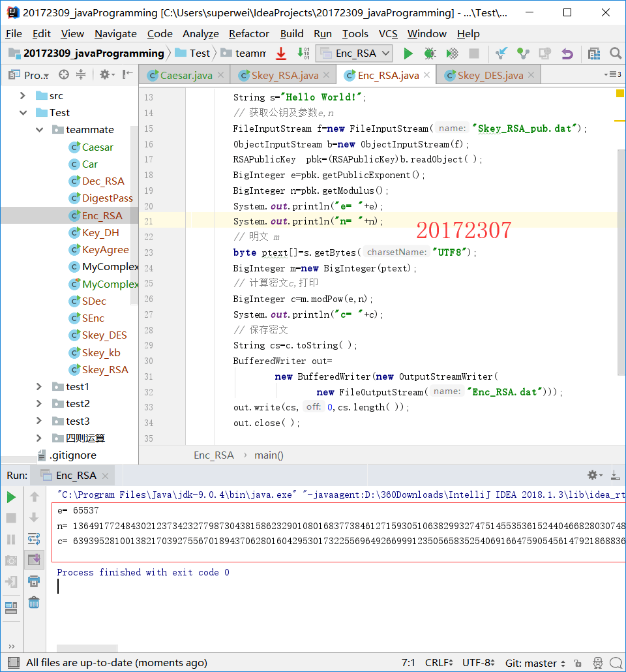Toggle tool window bars at bottom-left corner
Screen dimensions: 626x672
click(13, 663)
